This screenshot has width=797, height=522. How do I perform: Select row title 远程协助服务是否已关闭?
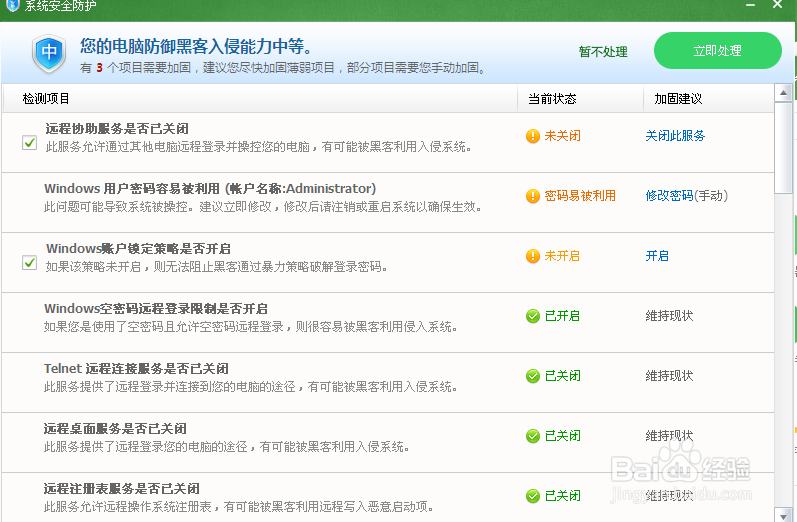click(x=117, y=129)
